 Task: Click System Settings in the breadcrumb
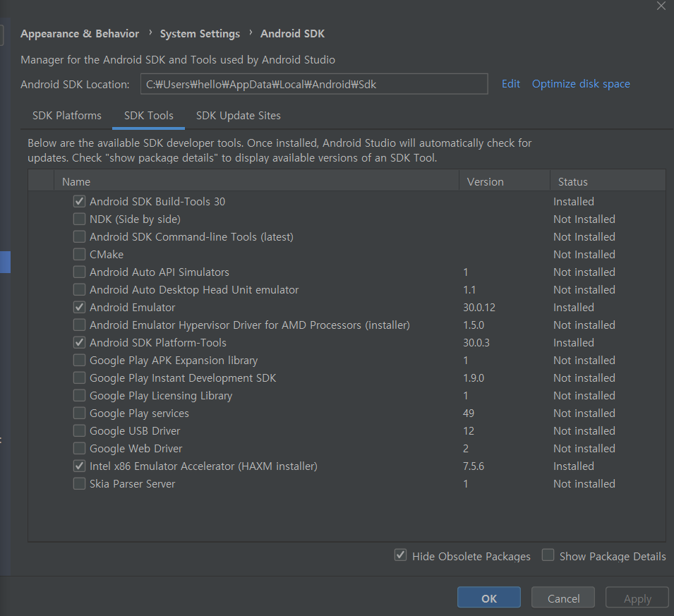200,34
